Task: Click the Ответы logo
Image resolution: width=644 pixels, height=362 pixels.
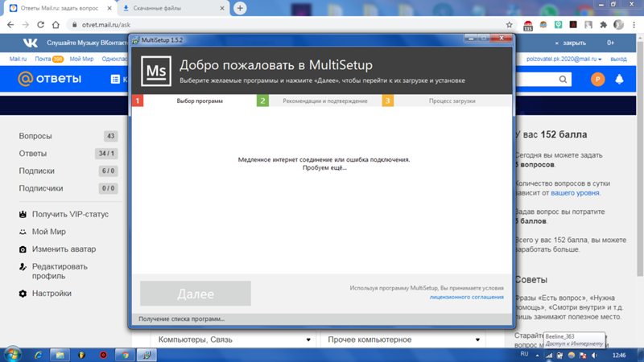Action: tap(50, 78)
